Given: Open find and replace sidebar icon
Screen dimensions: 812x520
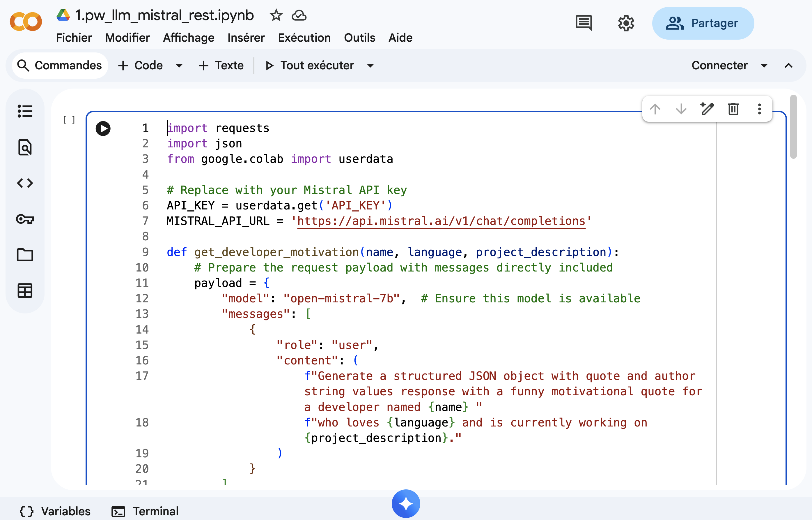Looking at the screenshot, I should (25, 147).
